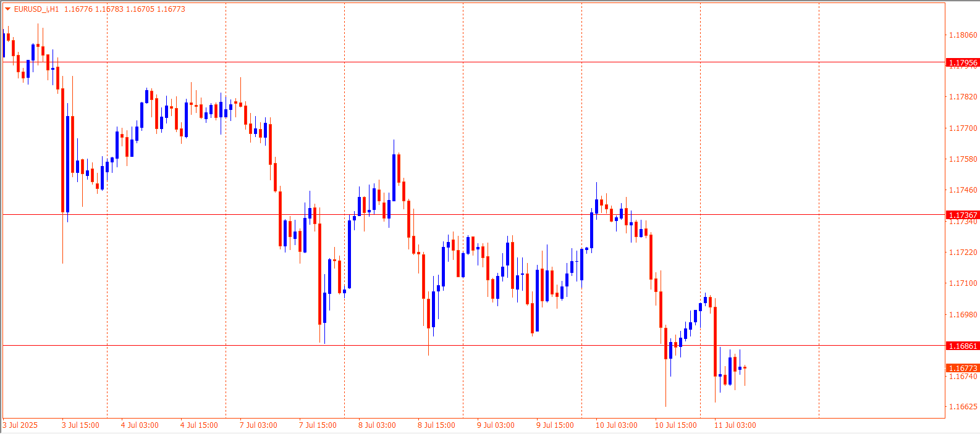980x434 pixels.
Task: Click the 1.17220 price axis value
Action: click(963, 252)
